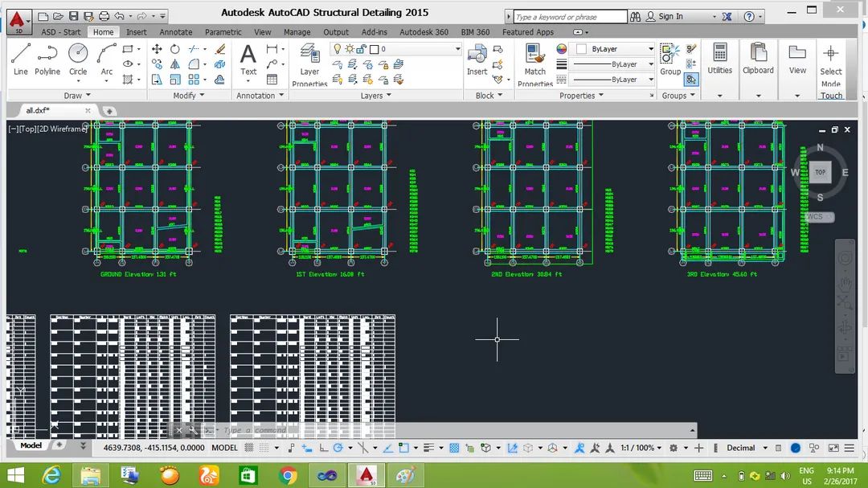Open a file via quick access toolbar

pos(58,16)
